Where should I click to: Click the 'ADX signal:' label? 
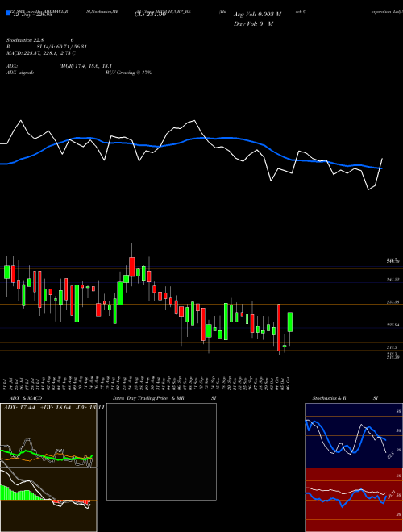point(20,73)
